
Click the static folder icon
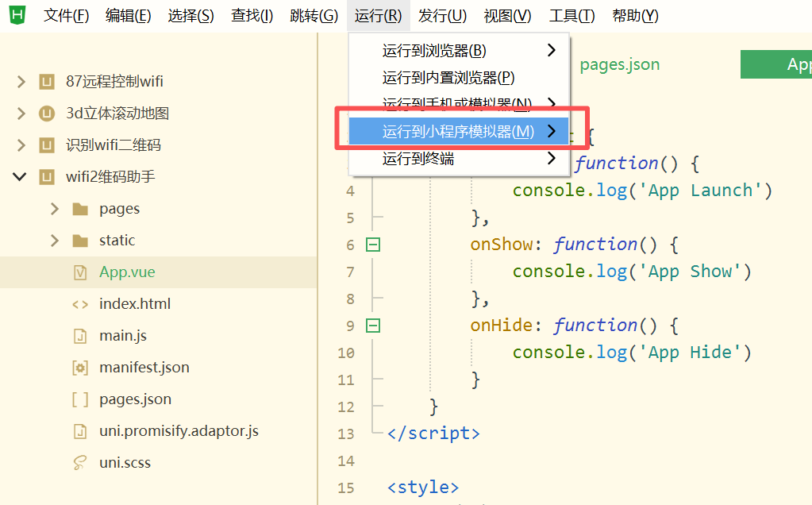click(80, 241)
